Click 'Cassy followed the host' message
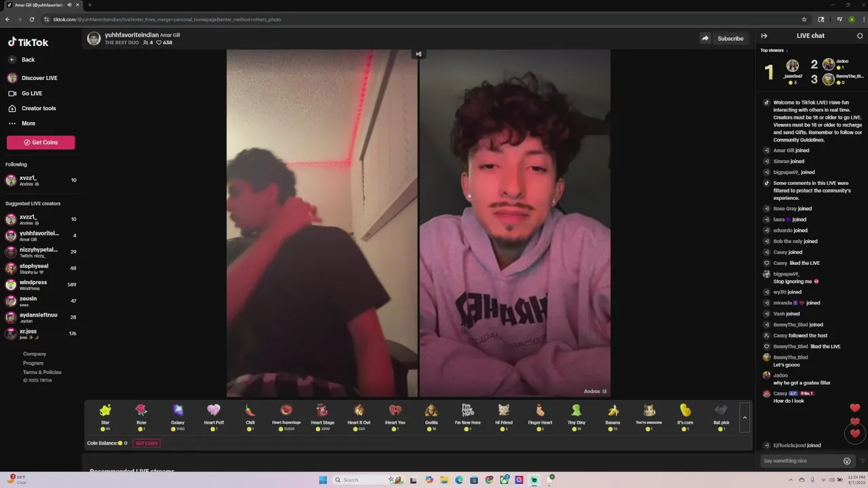 pyautogui.click(x=800, y=335)
